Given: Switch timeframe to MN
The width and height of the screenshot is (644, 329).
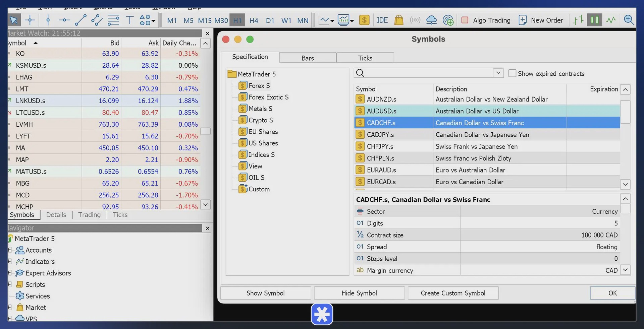Looking at the screenshot, I should (303, 20).
